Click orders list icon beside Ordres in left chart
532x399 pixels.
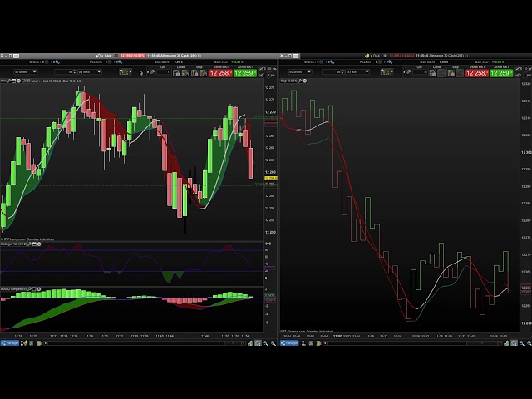tap(57, 62)
